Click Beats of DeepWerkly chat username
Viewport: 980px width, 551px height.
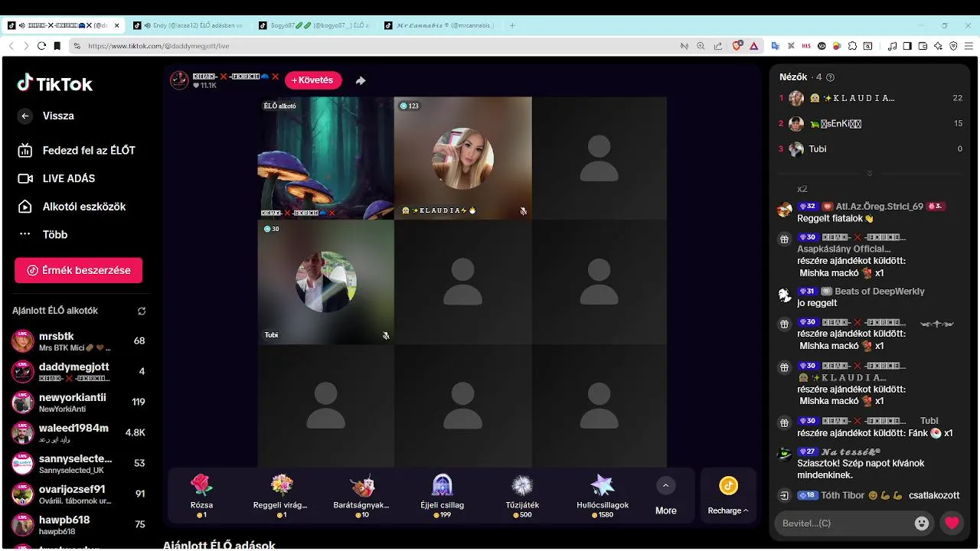(x=880, y=292)
